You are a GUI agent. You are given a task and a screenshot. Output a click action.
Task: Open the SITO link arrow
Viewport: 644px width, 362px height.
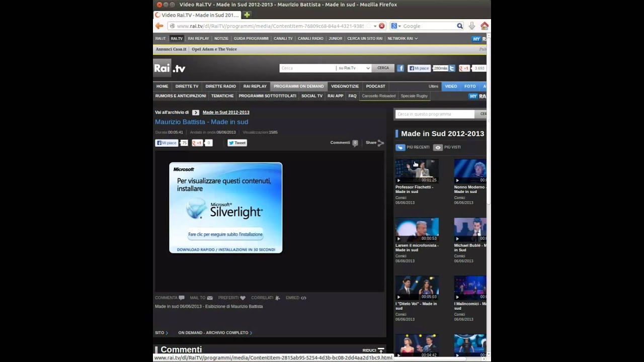pos(167,333)
